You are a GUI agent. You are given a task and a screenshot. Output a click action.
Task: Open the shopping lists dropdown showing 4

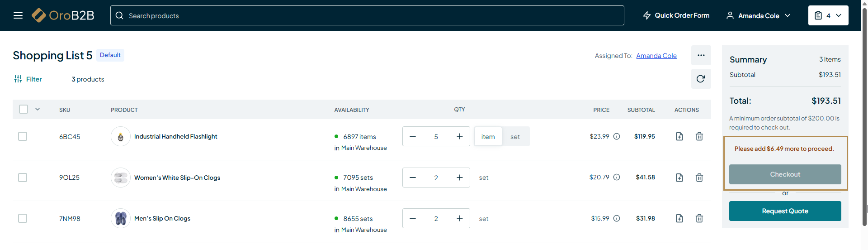(828, 15)
